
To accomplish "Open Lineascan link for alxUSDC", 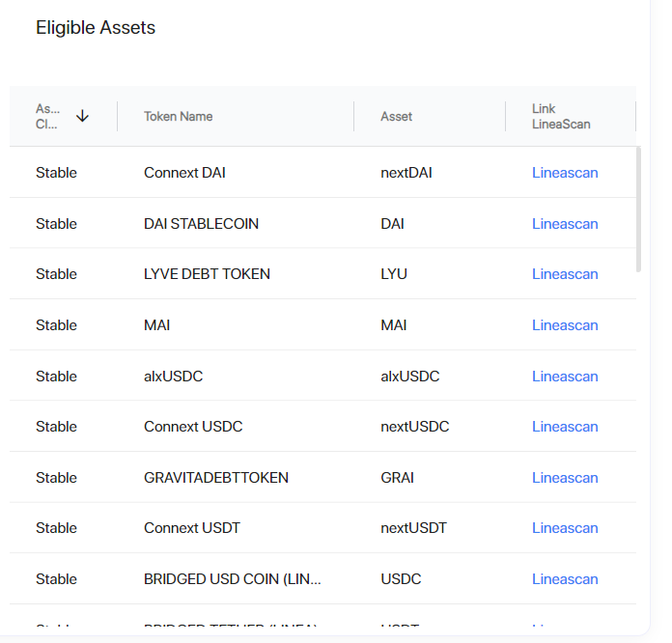I will point(565,377).
